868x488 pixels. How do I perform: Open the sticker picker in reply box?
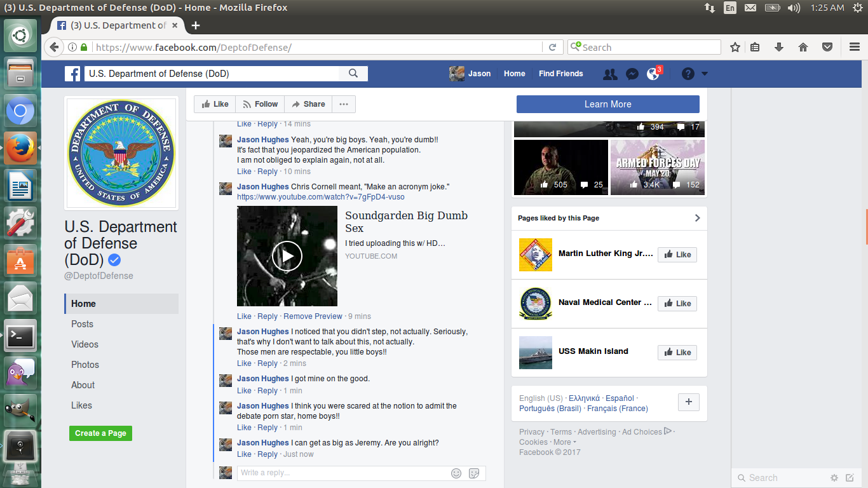[x=474, y=473]
